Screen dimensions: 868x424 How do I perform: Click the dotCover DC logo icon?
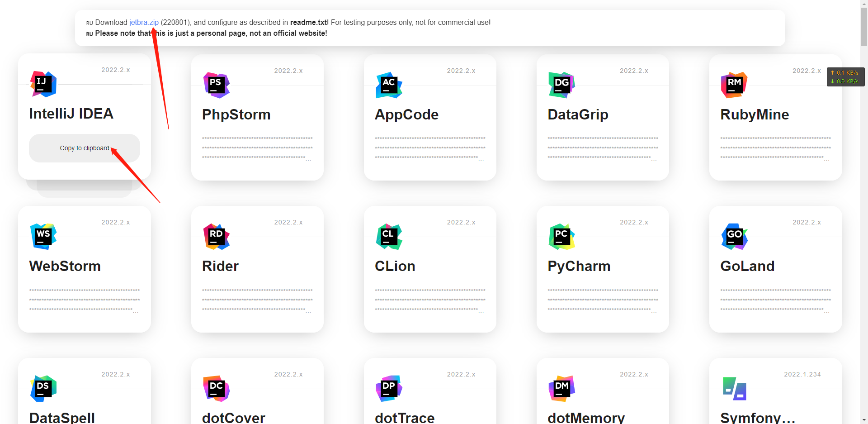tap(217, 389)
